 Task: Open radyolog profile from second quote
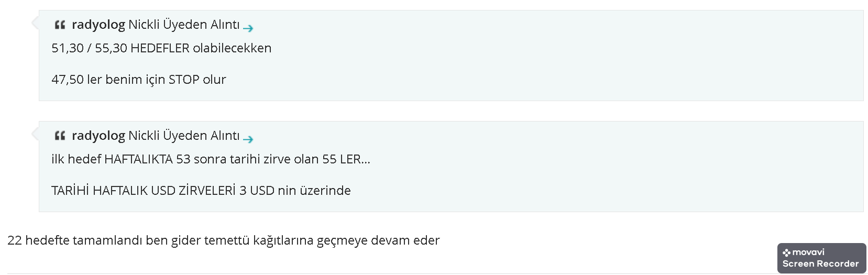pos(98,136)
